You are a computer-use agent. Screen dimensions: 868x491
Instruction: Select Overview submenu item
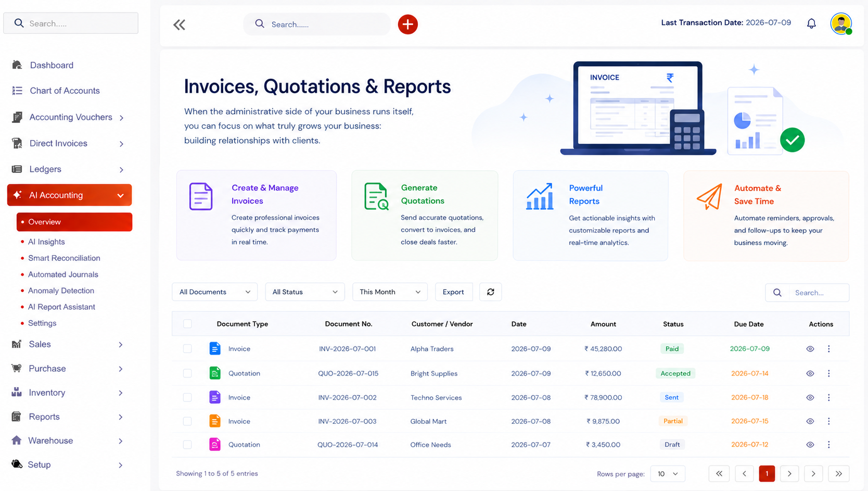pos(74,222)
